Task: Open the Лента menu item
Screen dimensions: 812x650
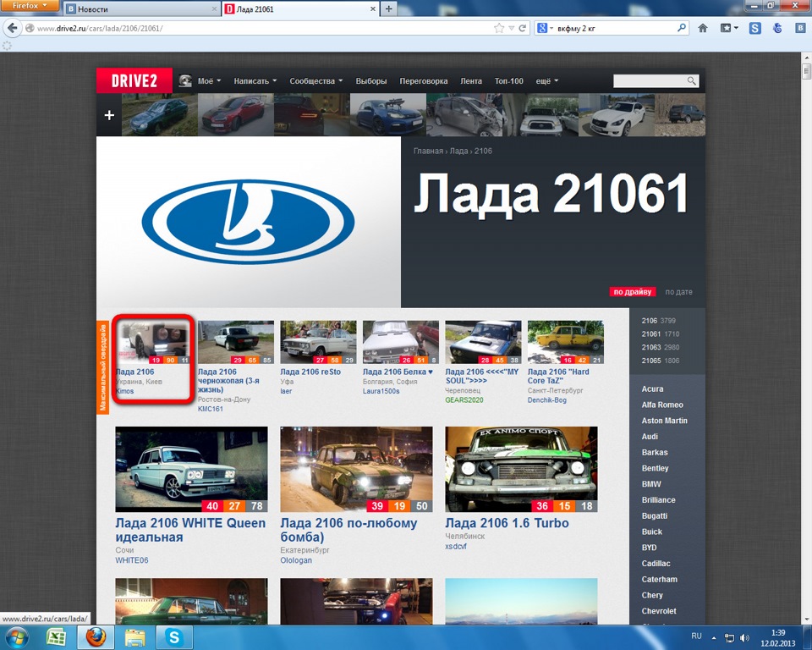Action: [471, 81]
